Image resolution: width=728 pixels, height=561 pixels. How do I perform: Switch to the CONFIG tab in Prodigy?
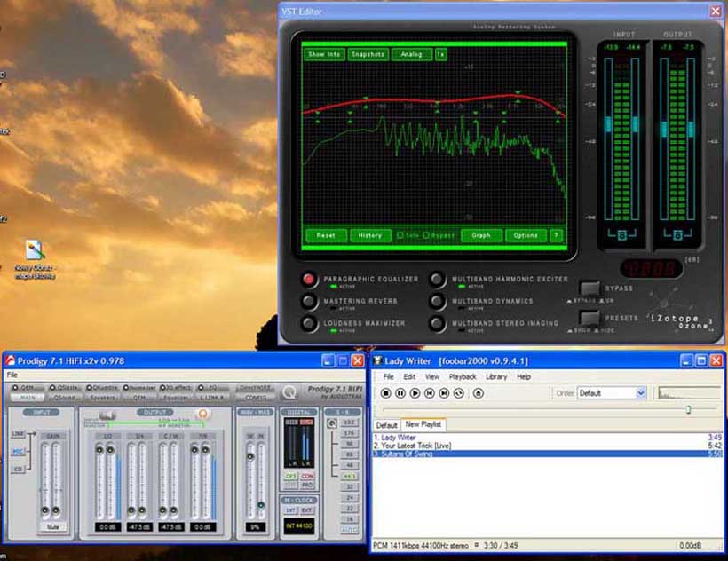(256, 398)
